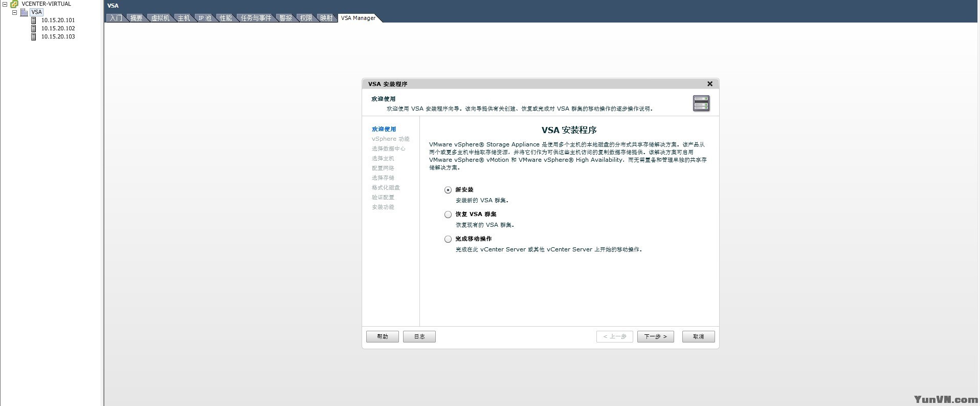980x406 pixels.
Task: Click the VSA datacenter building icon
Action: tap(24, 12)
